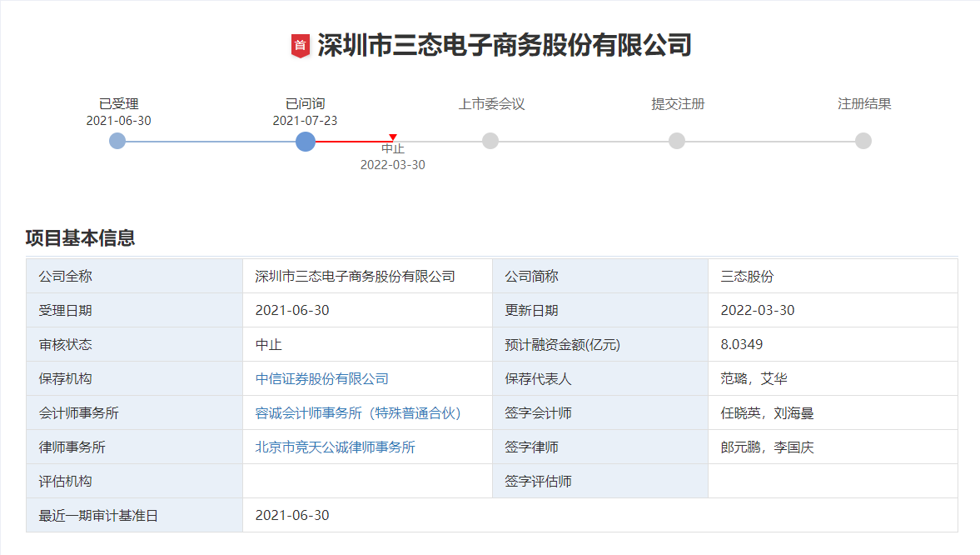Image resolution: width=980 pixels, height=555 pixels.
Task: Click the 受理日期 label cell
Action: [x=134, y=310]
